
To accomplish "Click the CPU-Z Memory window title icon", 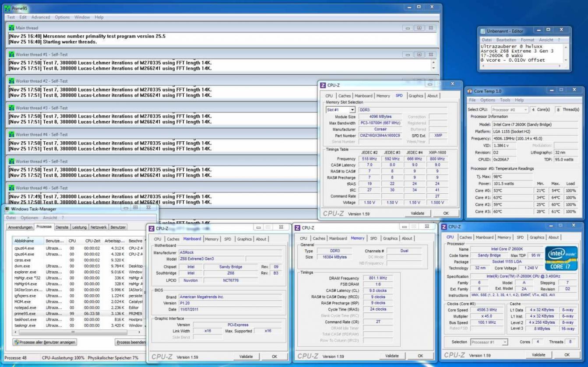I will [x=298, y=228].
